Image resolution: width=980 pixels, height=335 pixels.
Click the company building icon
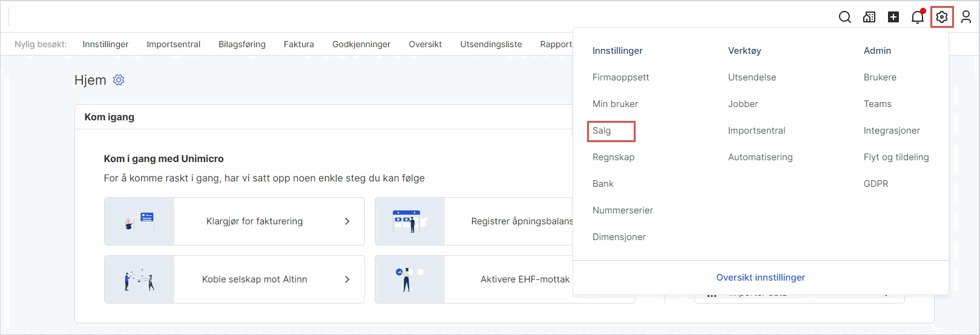click(869, 17)
